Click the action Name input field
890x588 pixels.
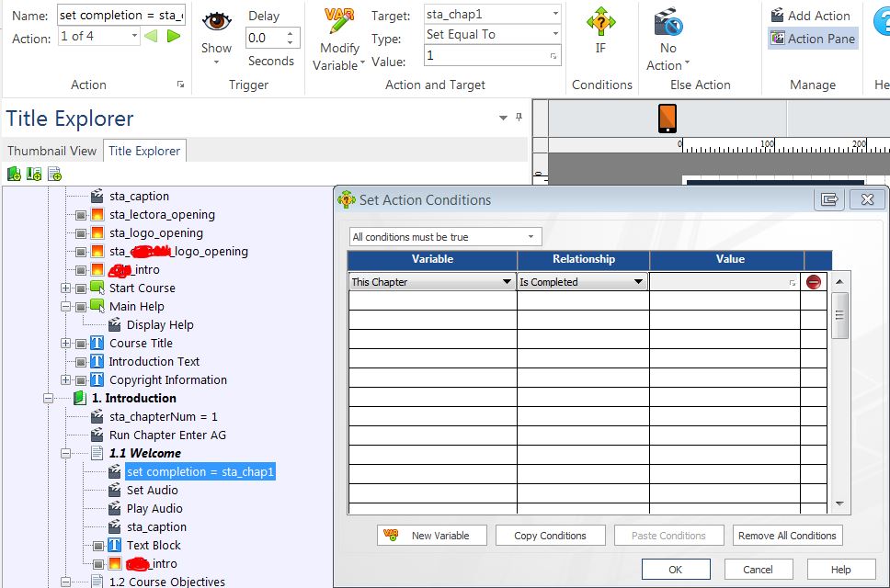[120, 16]
